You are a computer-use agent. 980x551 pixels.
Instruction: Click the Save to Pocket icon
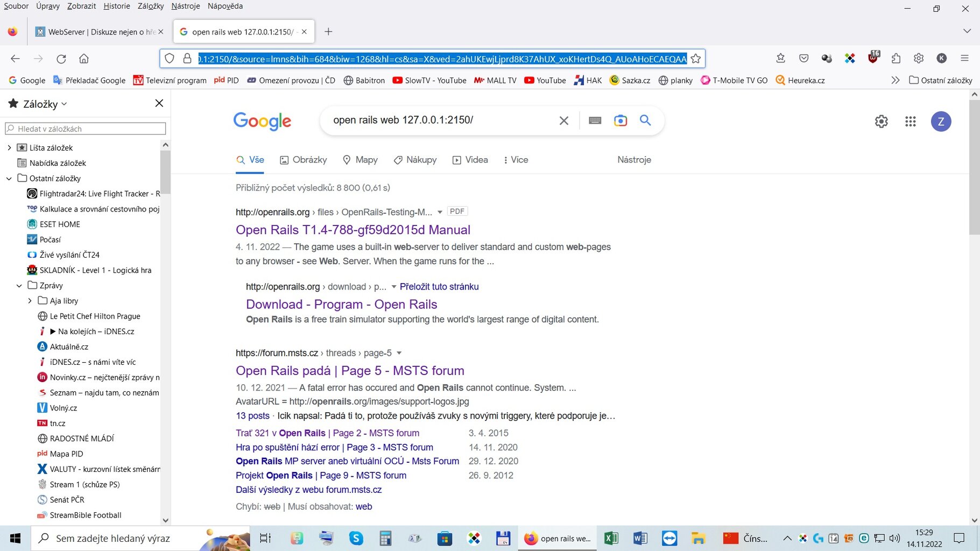click(804, 58)
